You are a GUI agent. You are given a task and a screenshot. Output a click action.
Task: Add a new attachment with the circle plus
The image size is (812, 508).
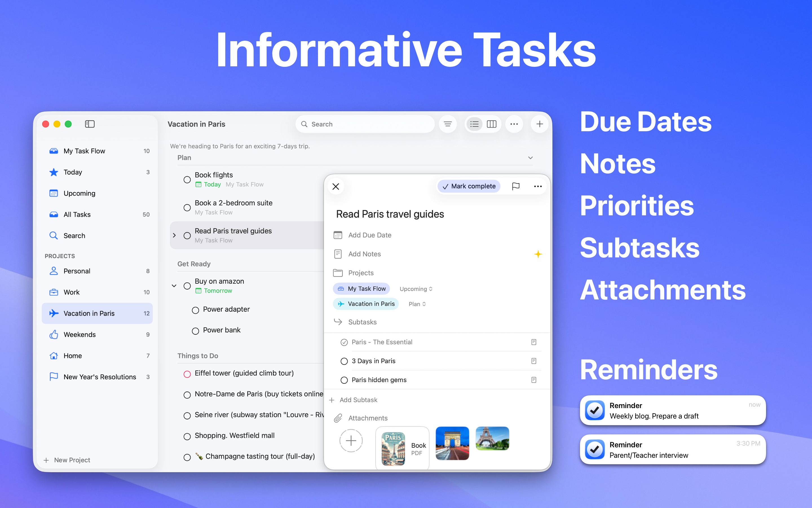pyautogui.click(x=351, y=441)
